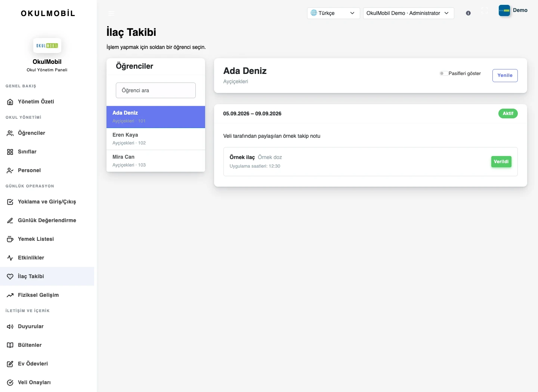Screen dimensions: 538x392
Task: Click the Aktif status badge
Action: (x=508, y=113)
